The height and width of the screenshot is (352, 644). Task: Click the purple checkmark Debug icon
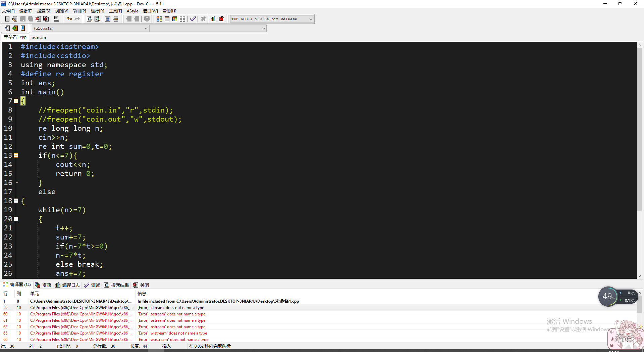point(193,19)
